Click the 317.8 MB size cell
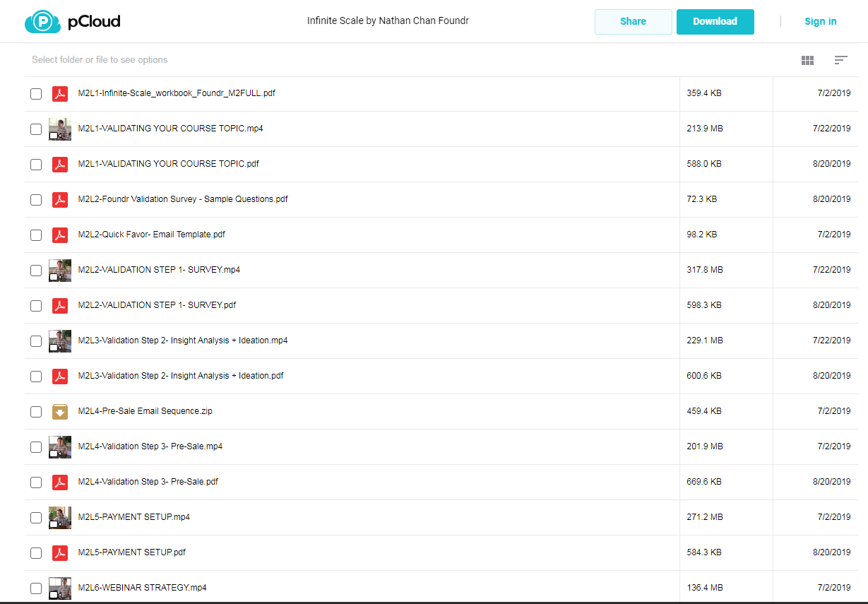The image size is (868, 604). (705, 270)
